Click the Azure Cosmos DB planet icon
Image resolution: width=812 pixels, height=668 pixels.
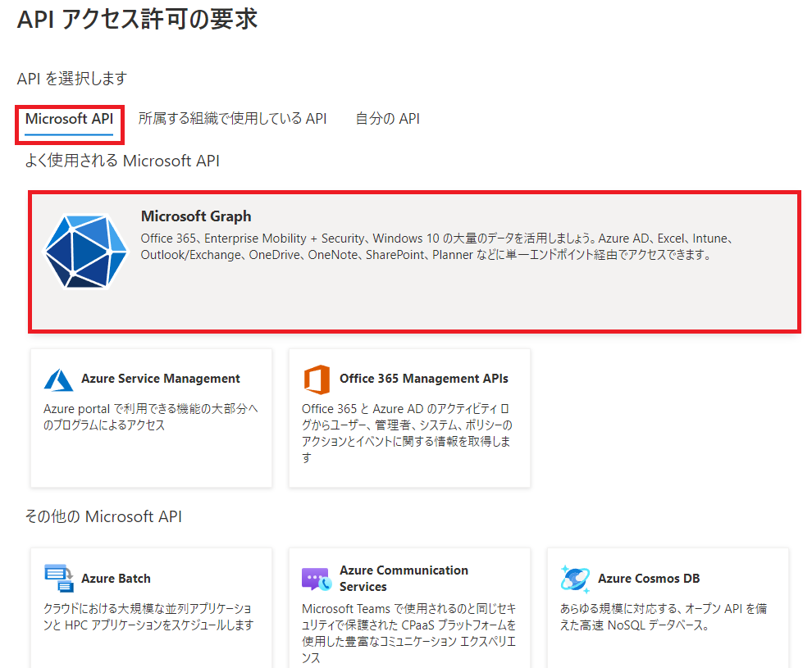[x=575, y=579]
